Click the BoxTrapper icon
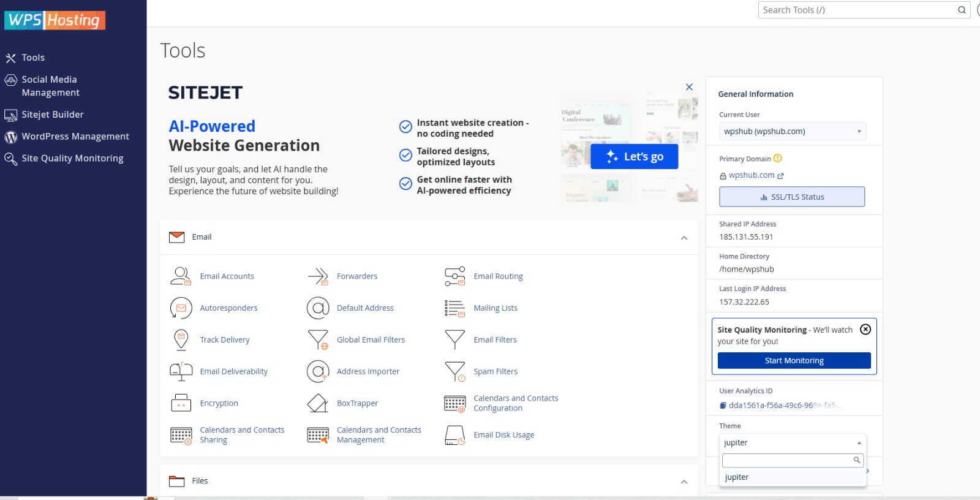This screenshot has height=500, width=980. click(318, 403)
